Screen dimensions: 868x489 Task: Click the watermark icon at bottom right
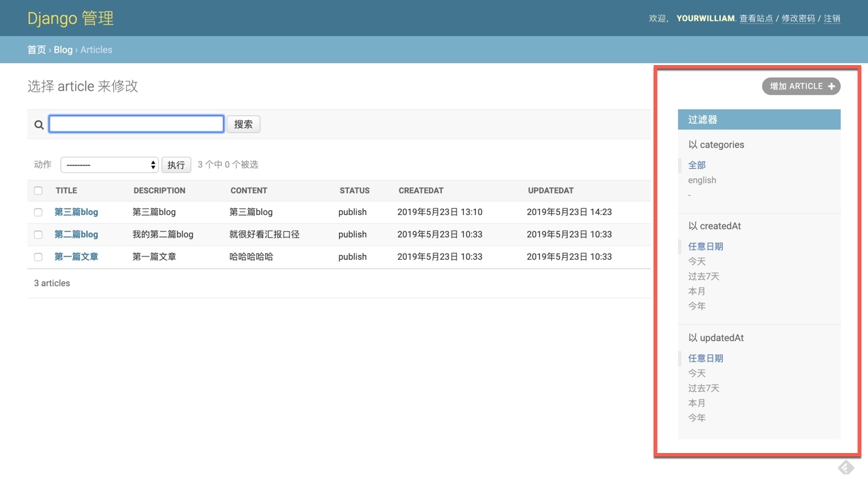[846, 467]
